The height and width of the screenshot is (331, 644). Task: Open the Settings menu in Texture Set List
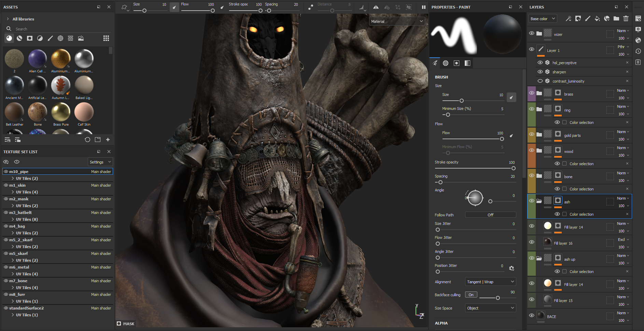pos(100,162)
